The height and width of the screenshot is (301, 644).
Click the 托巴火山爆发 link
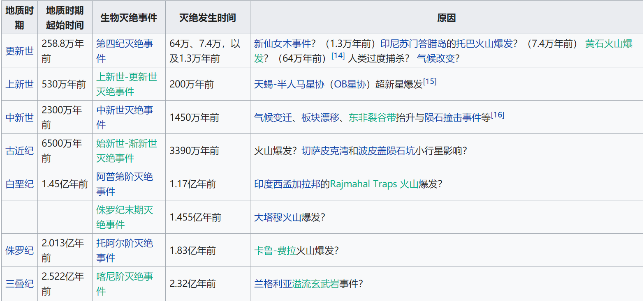tap(484, 44)
